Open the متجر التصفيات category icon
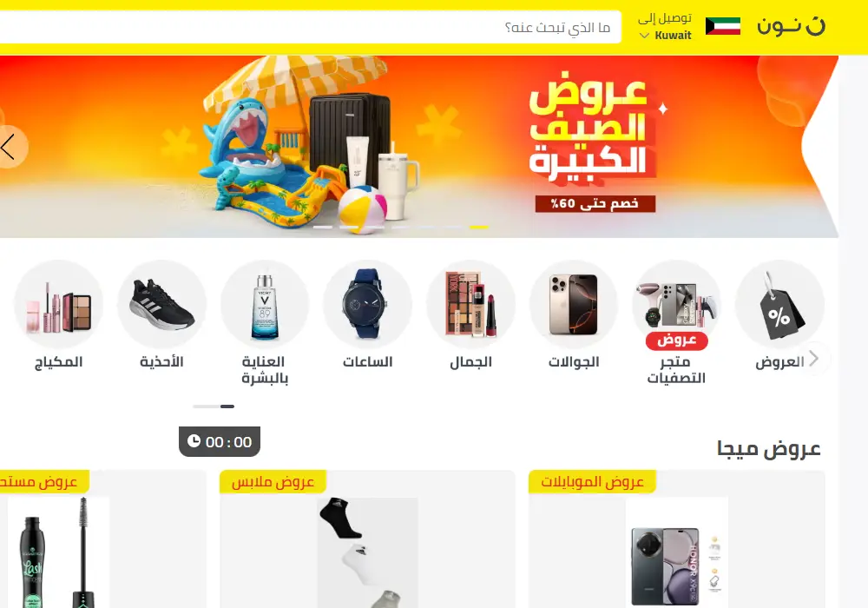Screen dimensions: 868x608 pyautogui.click(x=676, y=304)
